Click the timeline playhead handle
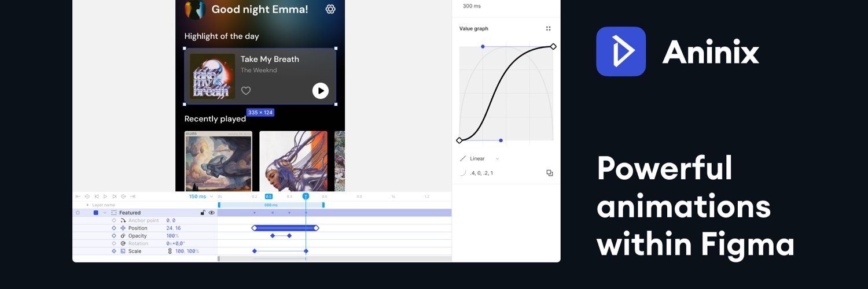This screenshot has height=289, width=868. click(x=306, y=197)
